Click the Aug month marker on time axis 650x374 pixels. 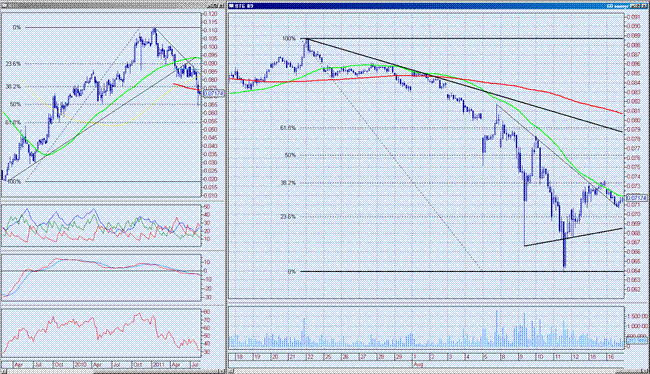[418, 364]
